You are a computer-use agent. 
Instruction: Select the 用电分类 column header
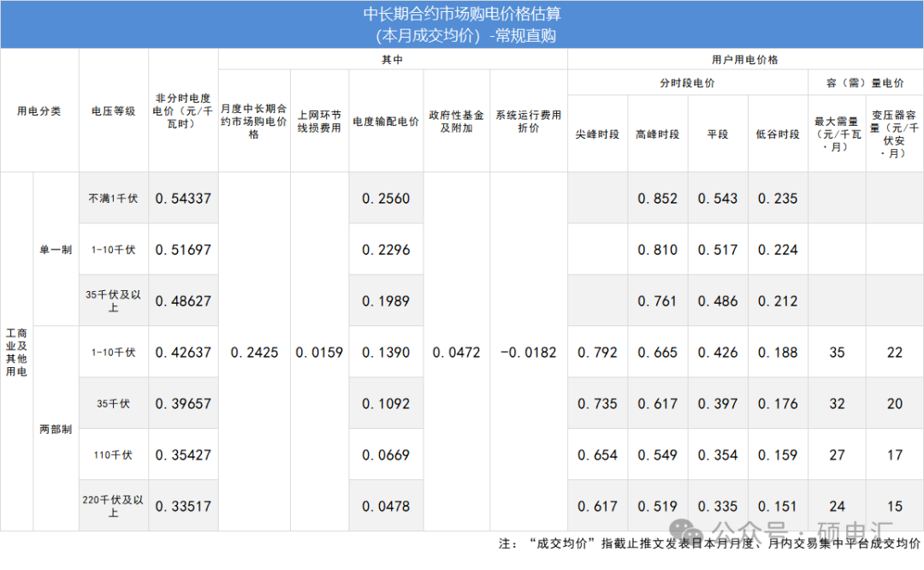[x=39, y=111]
